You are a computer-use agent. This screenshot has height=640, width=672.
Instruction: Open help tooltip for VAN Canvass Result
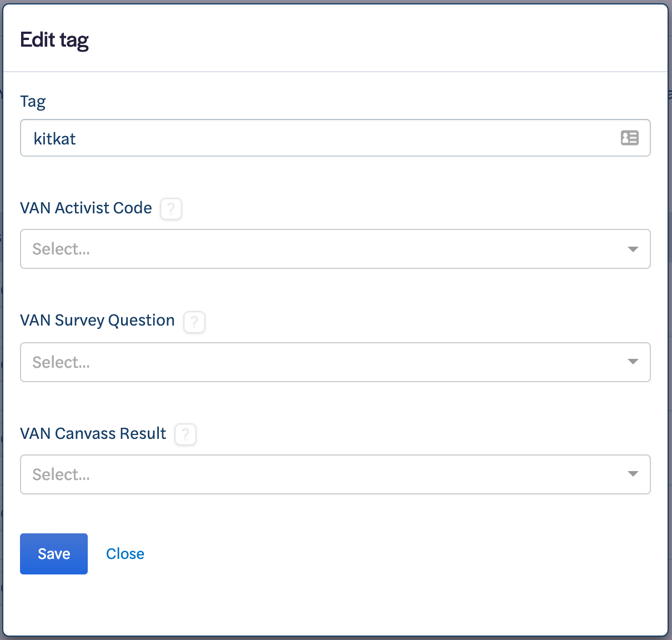click(x=185, y=434)
